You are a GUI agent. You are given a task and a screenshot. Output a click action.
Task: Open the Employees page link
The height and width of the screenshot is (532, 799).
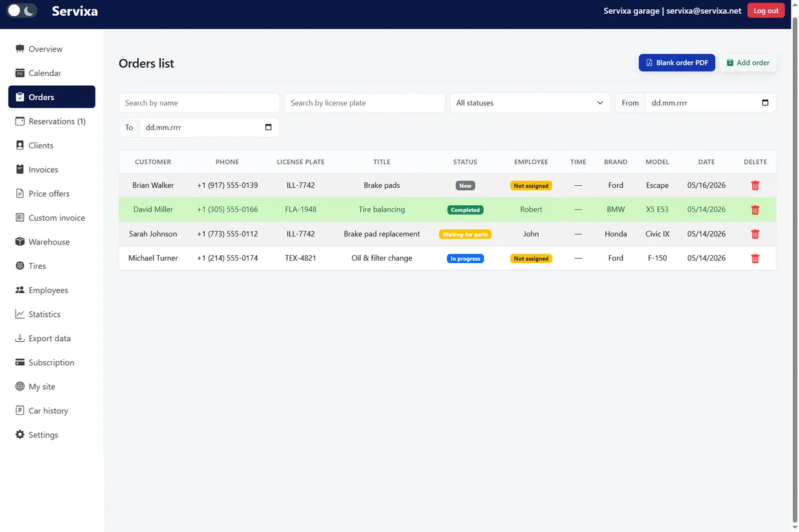pyautogui.click(x=52, y=290)
